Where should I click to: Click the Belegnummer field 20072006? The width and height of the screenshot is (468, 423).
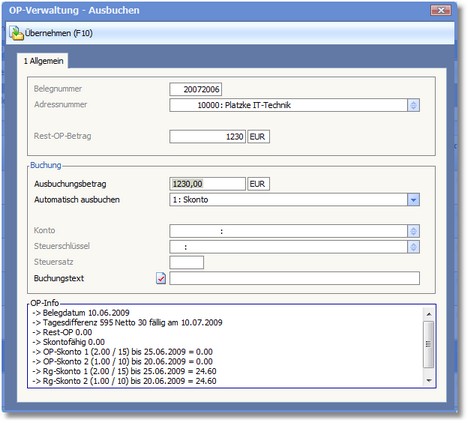click(x=195, y=89)
